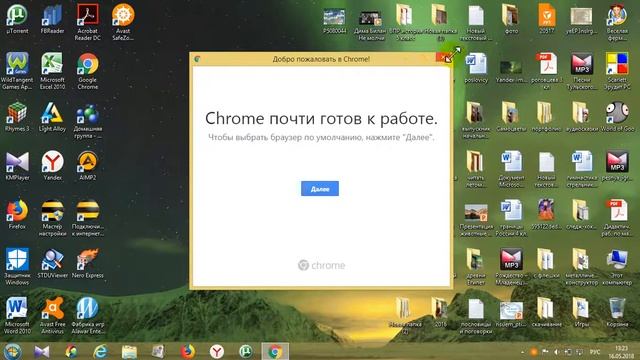This screenshot has height=360, width=640.
Task: Select the Nero Express desktop shortcut
Action: click(87, 263)
